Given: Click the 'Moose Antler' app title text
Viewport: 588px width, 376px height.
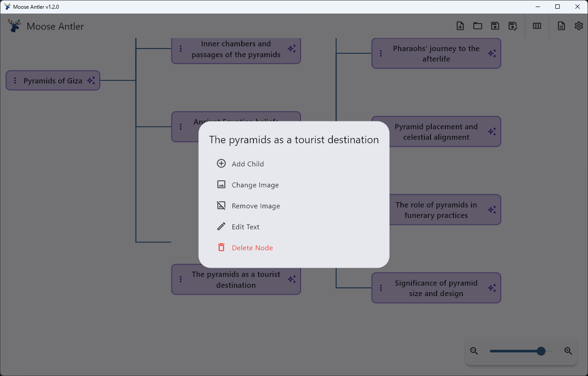Looking at the screenshot, I should (x=55, y=26).
